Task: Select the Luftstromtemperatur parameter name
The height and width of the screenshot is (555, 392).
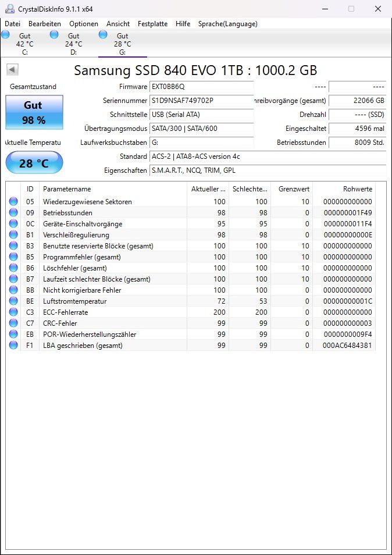Action: pyautogui.click(x=74, y=301)
